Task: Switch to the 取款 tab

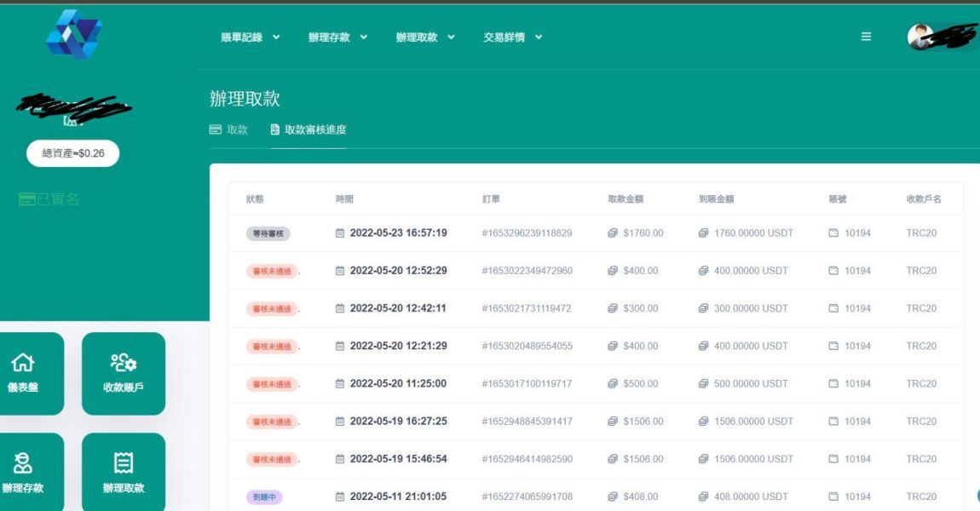Action: pos(228,130)
